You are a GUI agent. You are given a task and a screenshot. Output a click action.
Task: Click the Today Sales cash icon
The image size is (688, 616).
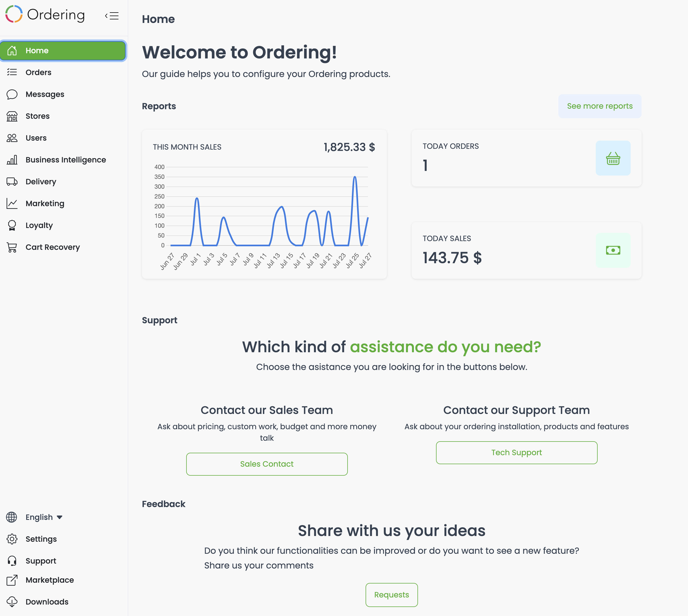click(613, 250)
